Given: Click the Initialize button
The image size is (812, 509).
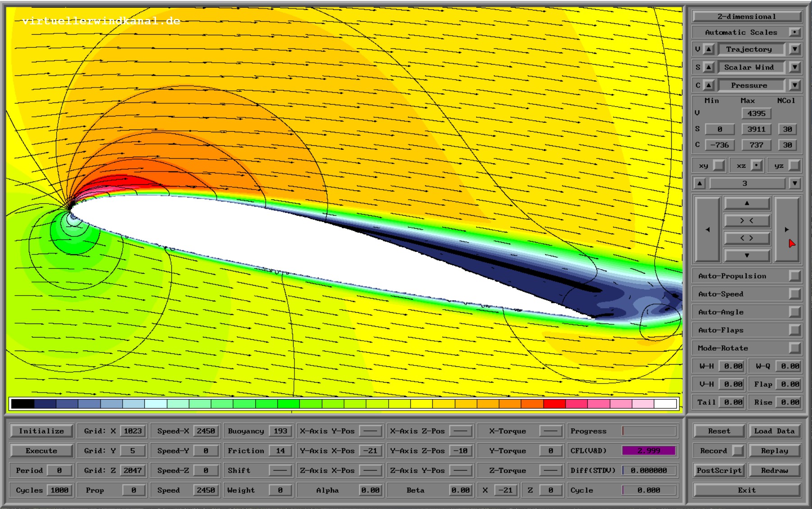Looking at the screenshot, I should tap(41, 431).
